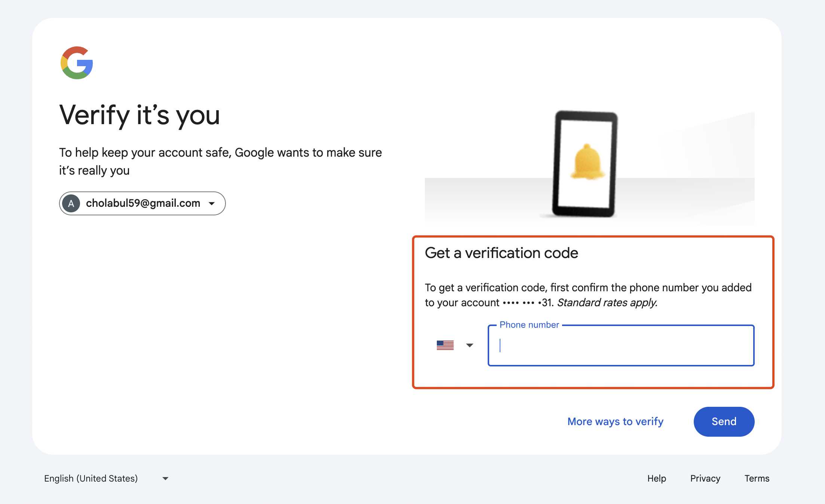Viewport: 825px width, 504px height.
Task: Open the Help link in footer
Action: tap(657, 479)
